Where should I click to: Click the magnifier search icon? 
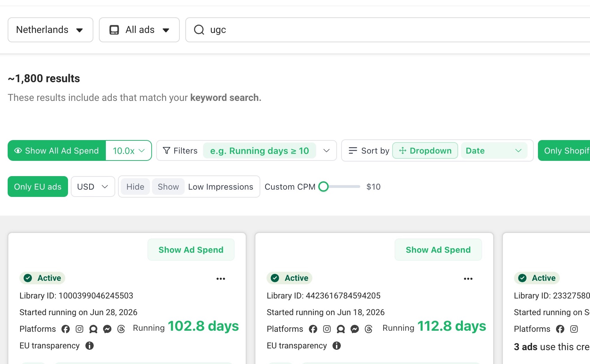(199, 30)
